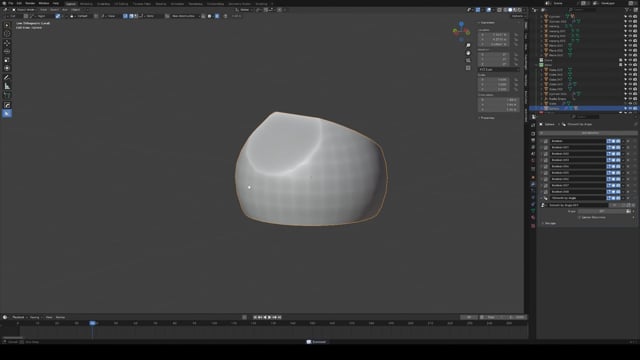Image resolution: width=640 pixels, height=360 pixels.
Task: Open the XYZ Euler rotation mode dropdown
Action: pyautogui.click(x=498, y=70)
